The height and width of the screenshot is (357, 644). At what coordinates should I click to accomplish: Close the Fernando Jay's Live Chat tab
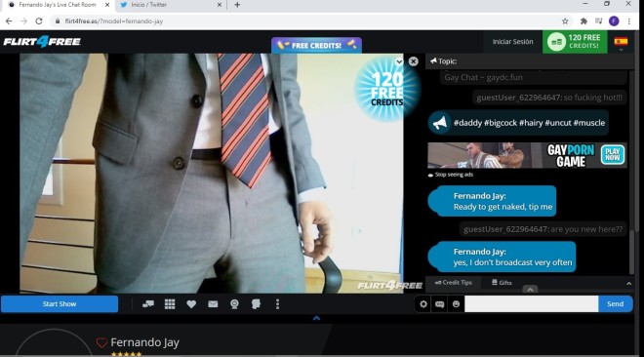coord(107,5)
